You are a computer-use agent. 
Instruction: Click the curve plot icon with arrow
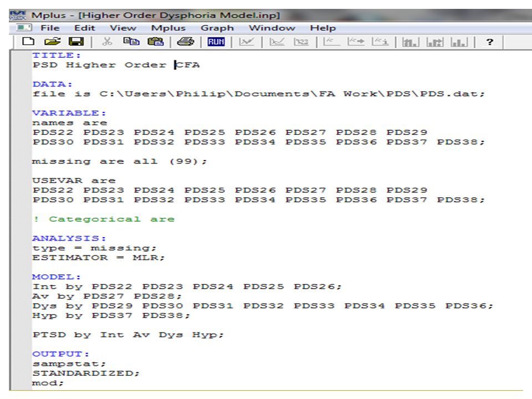point(356,42)
